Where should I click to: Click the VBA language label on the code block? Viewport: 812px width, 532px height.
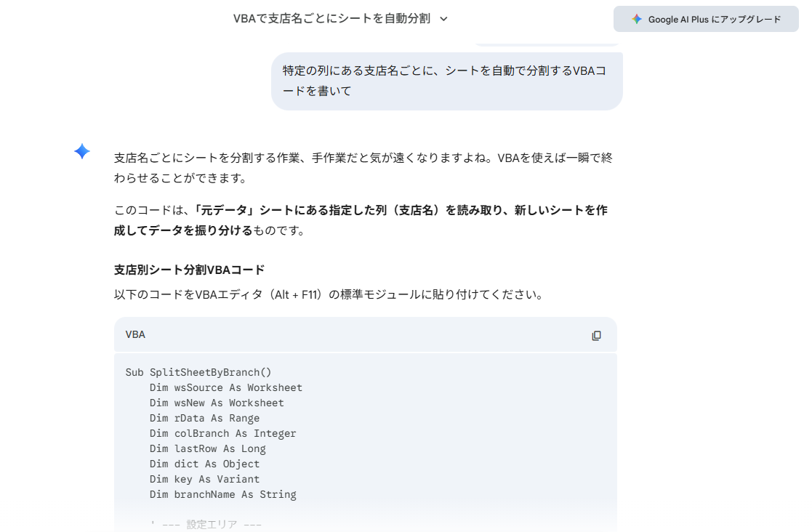point(135,335)
